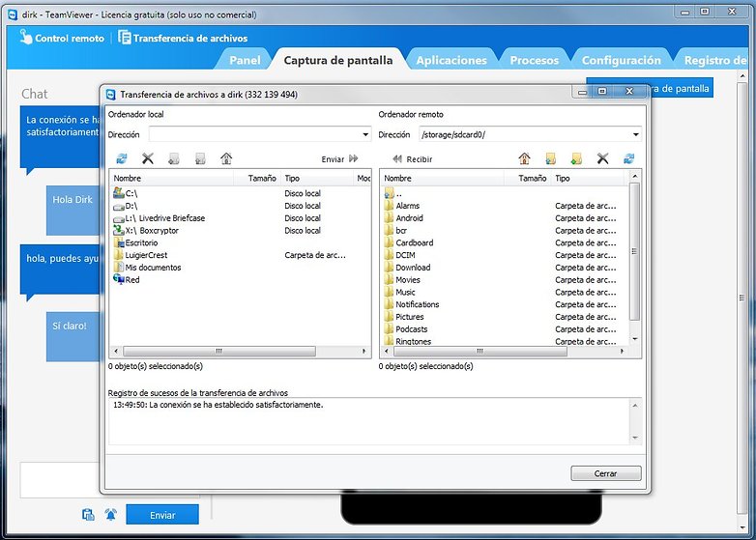Sort local list by Tipo column
This screenshot has height=540, width=756.
pos(317,179)
